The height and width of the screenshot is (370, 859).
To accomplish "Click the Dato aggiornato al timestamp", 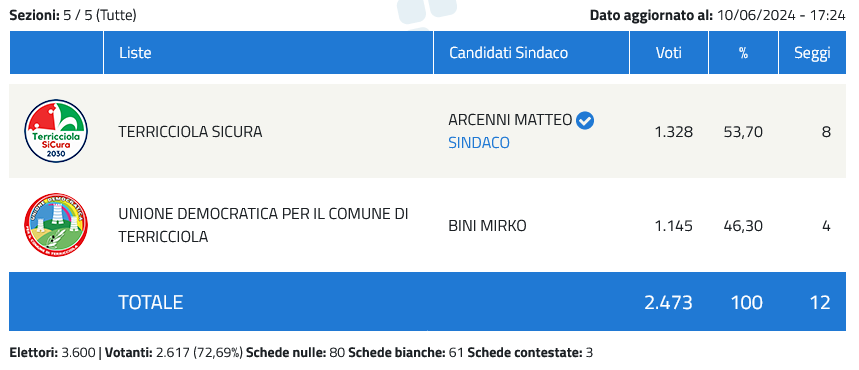I will (x=718, y=15).
